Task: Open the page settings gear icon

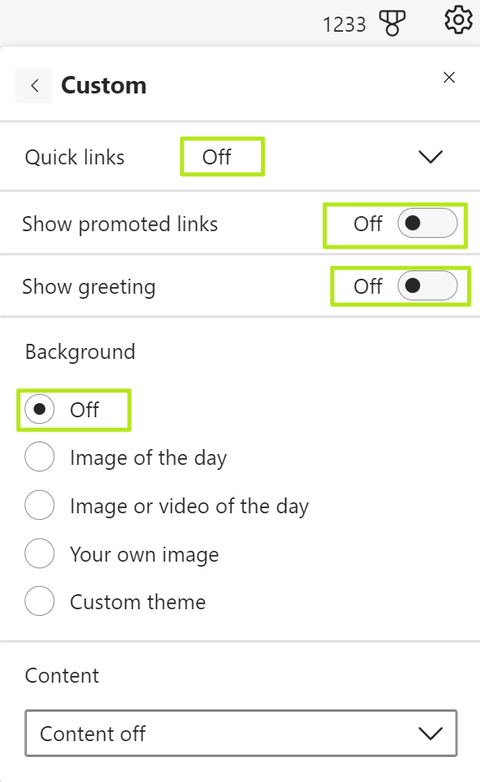Action: click(458, 20)
